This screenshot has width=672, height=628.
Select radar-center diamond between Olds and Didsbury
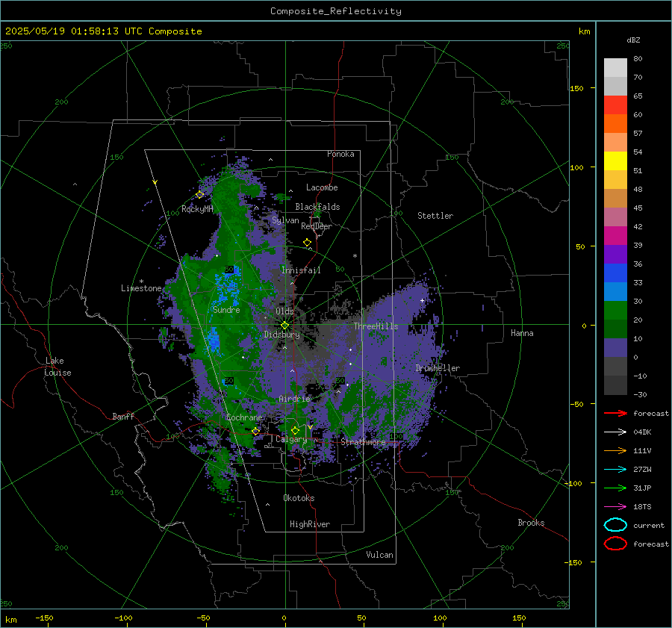(284, 326)
